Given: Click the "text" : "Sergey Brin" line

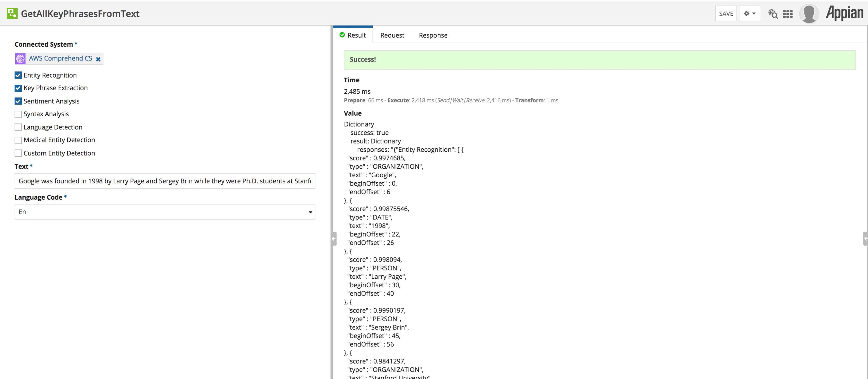Looking at the screenshot, I should pyautogui.click(x=378, y=327).
